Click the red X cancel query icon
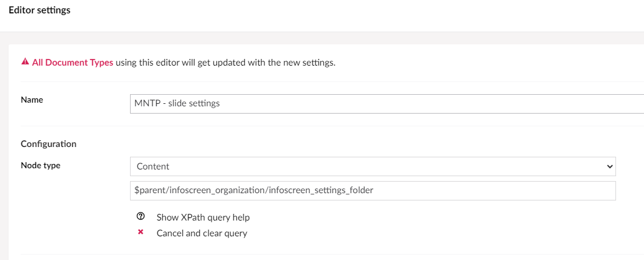Image resolution: width=644 pixels, height=260 pixels. tap(140, 233)
